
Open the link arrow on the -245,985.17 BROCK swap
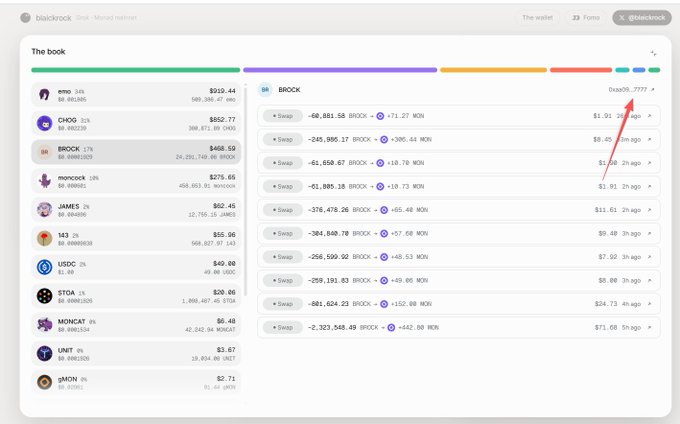pos(650,140)
